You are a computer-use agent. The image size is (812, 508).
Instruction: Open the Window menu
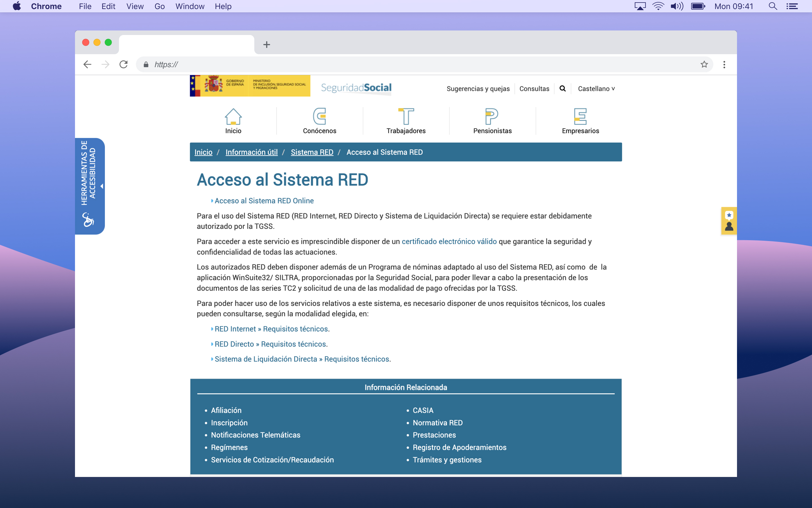click(190, 6)
